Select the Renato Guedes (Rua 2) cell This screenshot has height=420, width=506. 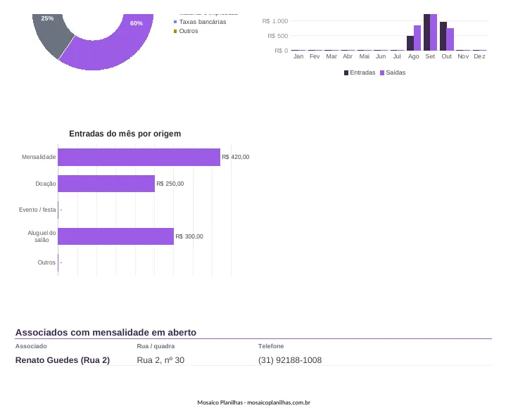(63, 360)
